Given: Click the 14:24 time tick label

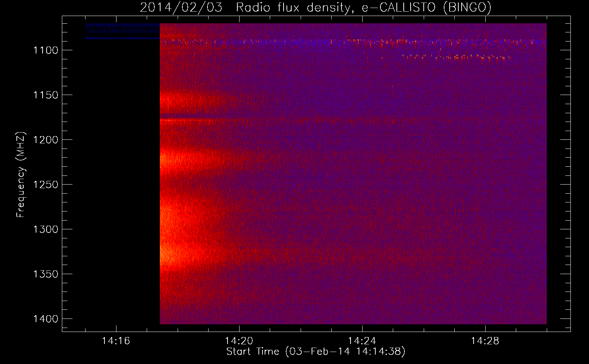Looking at the screenshot, I should click(362, 341).
